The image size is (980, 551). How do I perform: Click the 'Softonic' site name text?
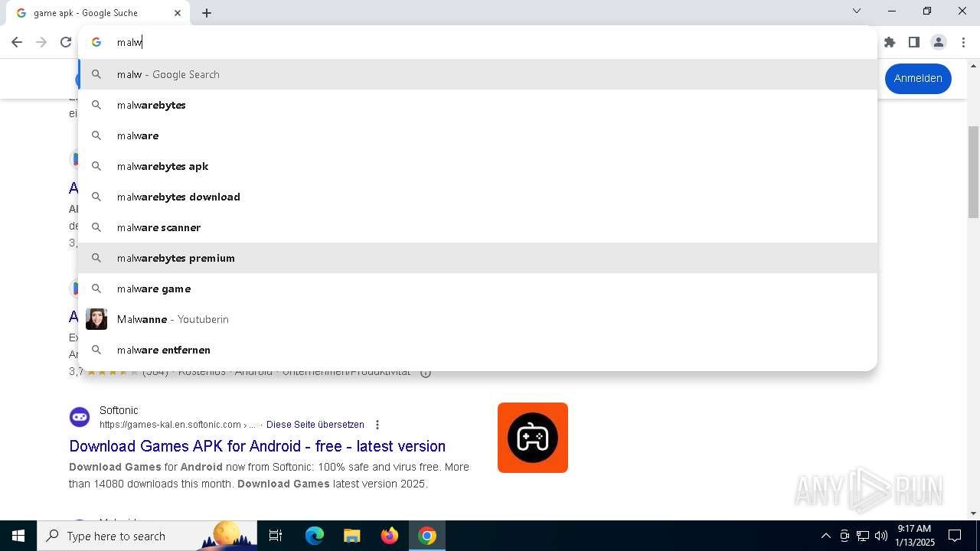click(119, 410)
